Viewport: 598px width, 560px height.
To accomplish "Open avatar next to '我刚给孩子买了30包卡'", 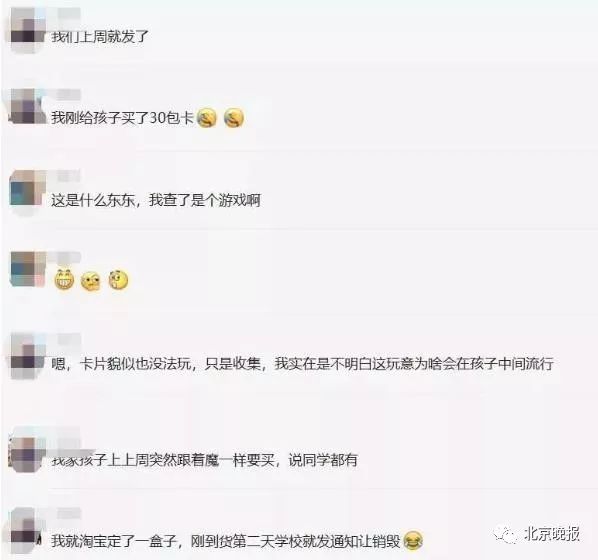I will click(27, 106).
